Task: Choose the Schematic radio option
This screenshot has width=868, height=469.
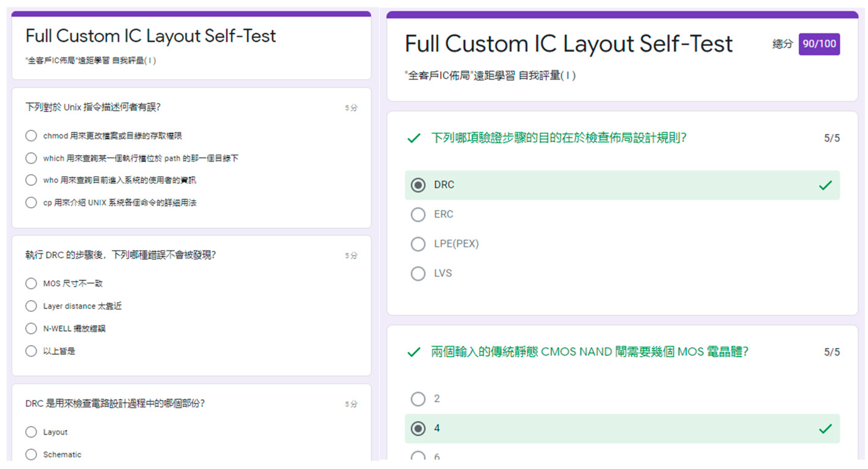Action: pos(31,454)
